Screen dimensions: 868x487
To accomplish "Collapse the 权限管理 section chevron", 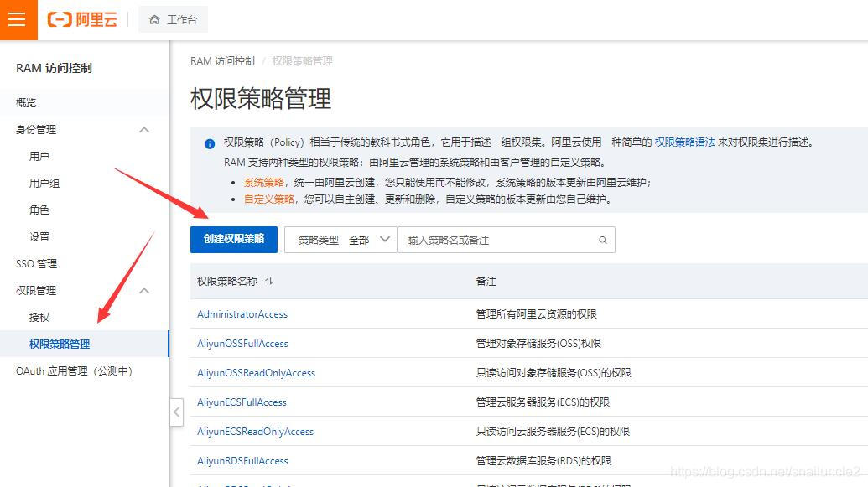I will click(144, 291).
